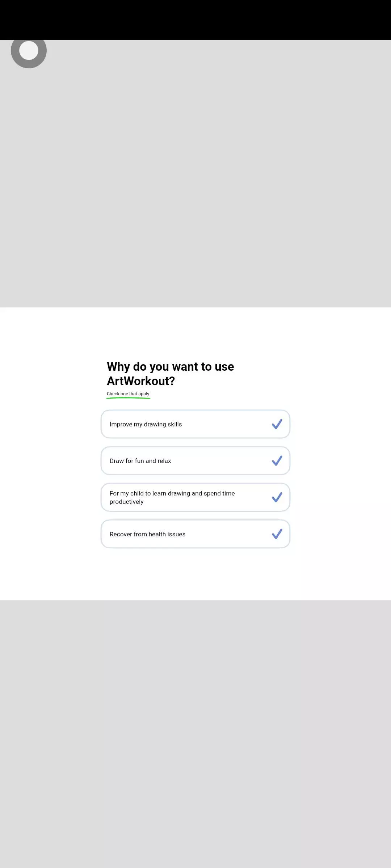Tap the white center of the floating circle
Screen dimensions: 391x868
[x=29, y=50]
